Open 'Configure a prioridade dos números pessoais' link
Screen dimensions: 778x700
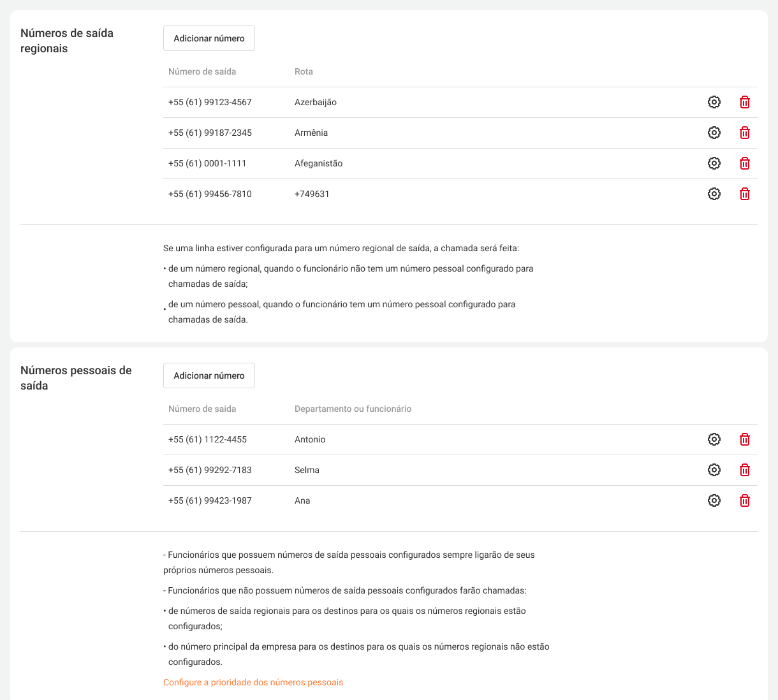[253, 682]
